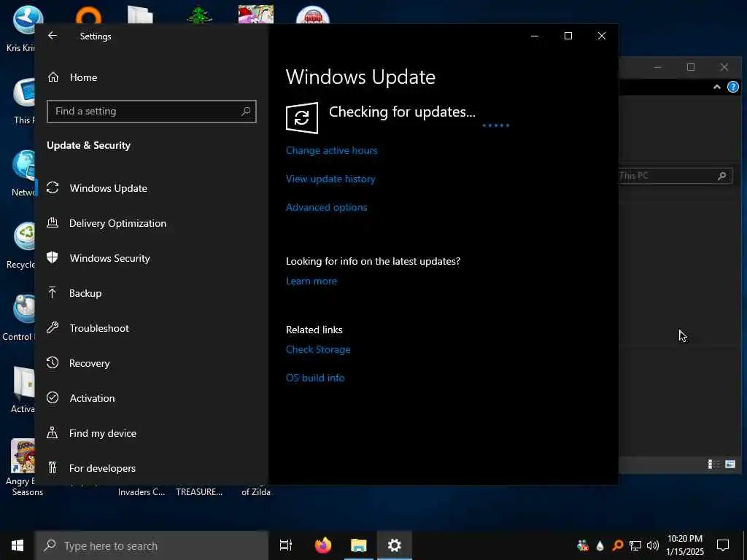The image size is (747, 560).
Task: Select the Angry Birds Seasons desktop icon
Action: coord(23,467)
